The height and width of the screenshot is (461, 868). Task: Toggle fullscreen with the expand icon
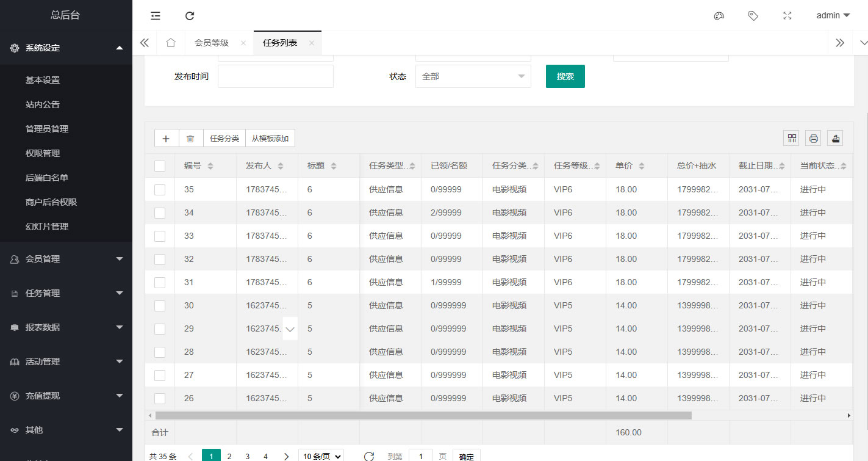(x=787, y=16)
